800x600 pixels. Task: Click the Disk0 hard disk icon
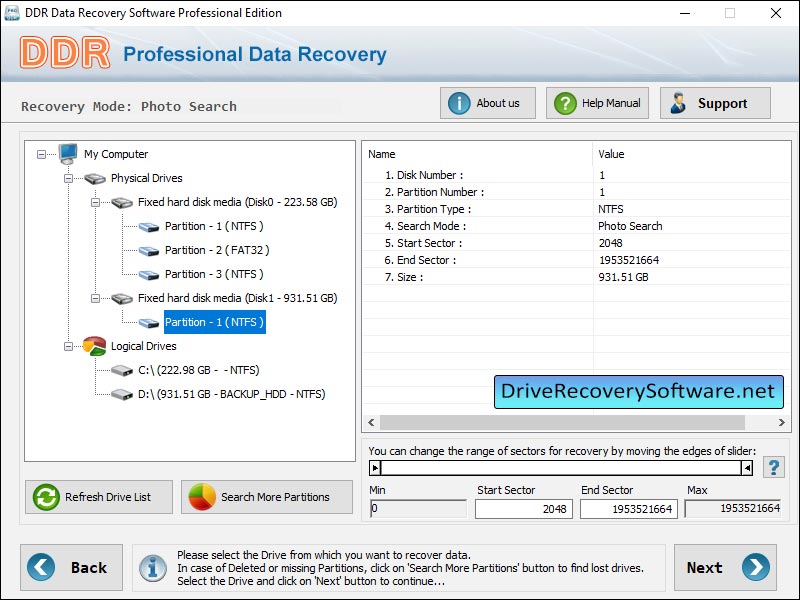[x=122, y=203]
